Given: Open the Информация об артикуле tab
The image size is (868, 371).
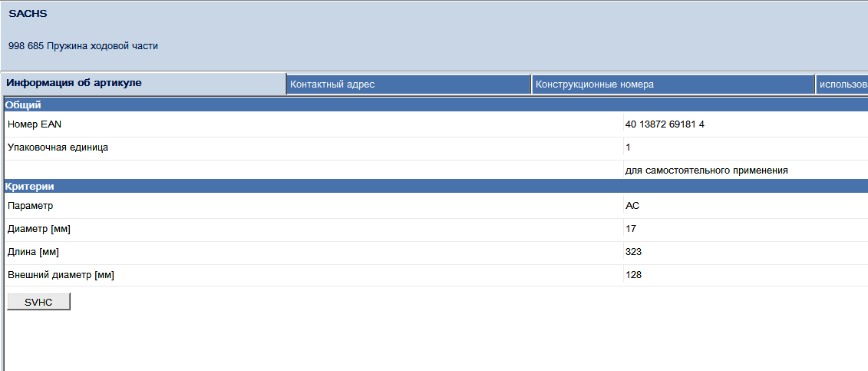Looking at the screenshot, I should click(144, 84).
